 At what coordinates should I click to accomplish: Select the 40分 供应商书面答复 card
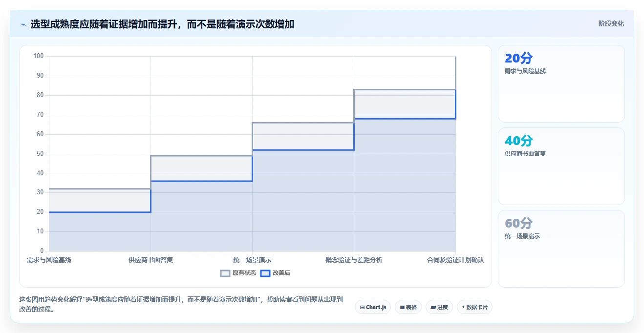click(x=561, y=166)
